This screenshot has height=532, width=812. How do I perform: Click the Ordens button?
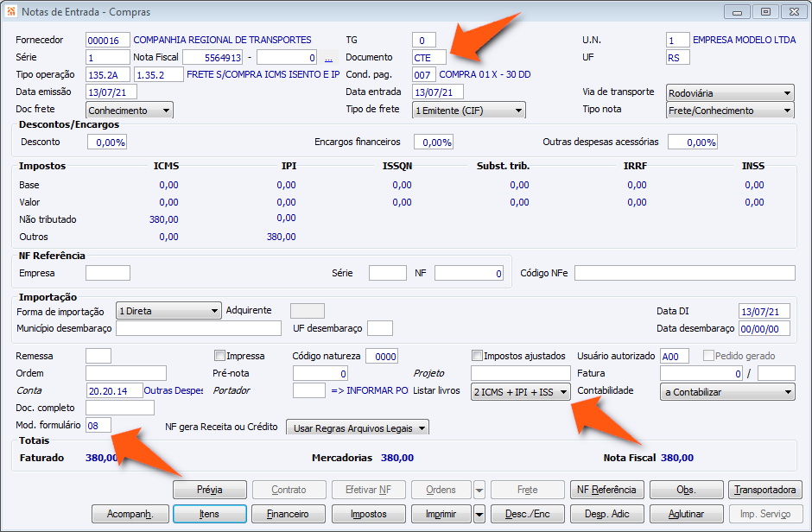click(x=441, y=490)
